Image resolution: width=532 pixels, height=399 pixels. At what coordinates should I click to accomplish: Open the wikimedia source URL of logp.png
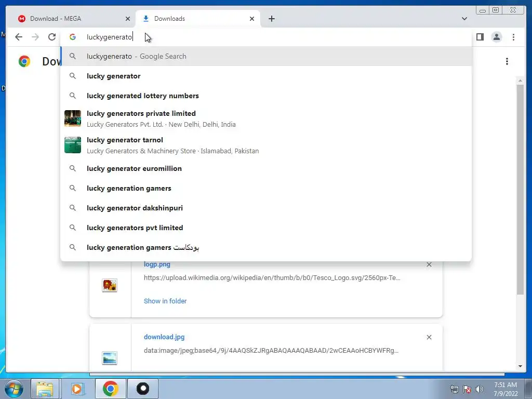tap(272, 278)
